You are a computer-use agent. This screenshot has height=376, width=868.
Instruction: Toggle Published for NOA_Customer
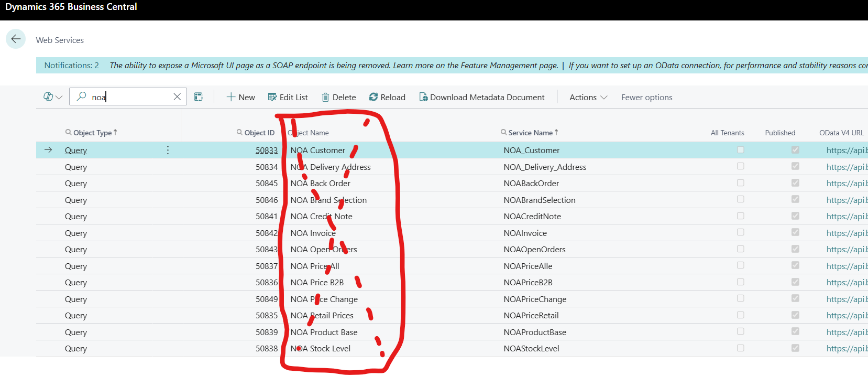tap(795, 149)
